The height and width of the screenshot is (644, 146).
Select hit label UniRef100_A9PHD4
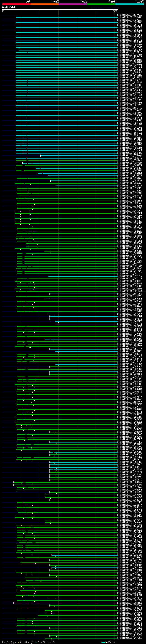coord(131,316)
